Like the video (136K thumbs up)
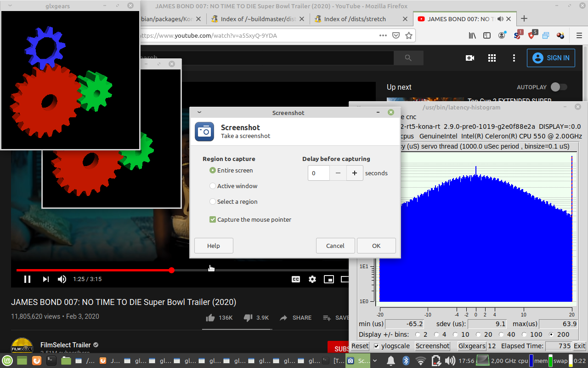The width and height of the screenshot is (588, 368). 220,318
